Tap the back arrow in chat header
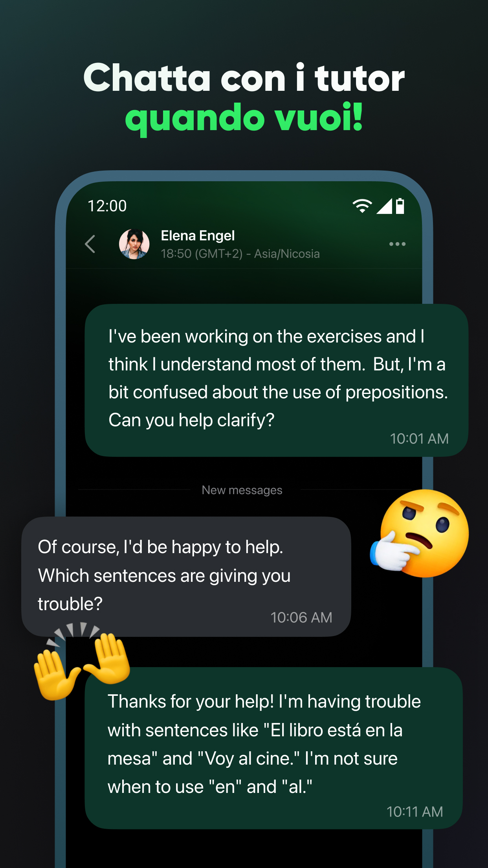This screenshot has height=868, width=488. [x=90, y=244]
